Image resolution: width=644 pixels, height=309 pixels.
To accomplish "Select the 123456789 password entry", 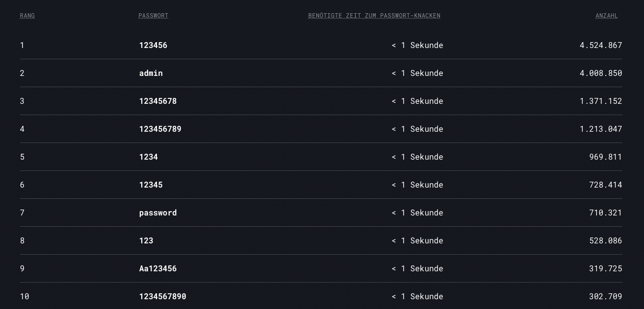I will tap(160, 129).
